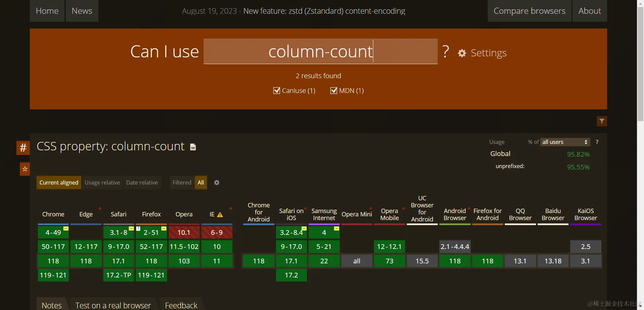Image resolution: width=644 pixels, height=310 pixels.
Task: Click the Safari on iOS 17.2 cell
Action: [x=291, y=275]
